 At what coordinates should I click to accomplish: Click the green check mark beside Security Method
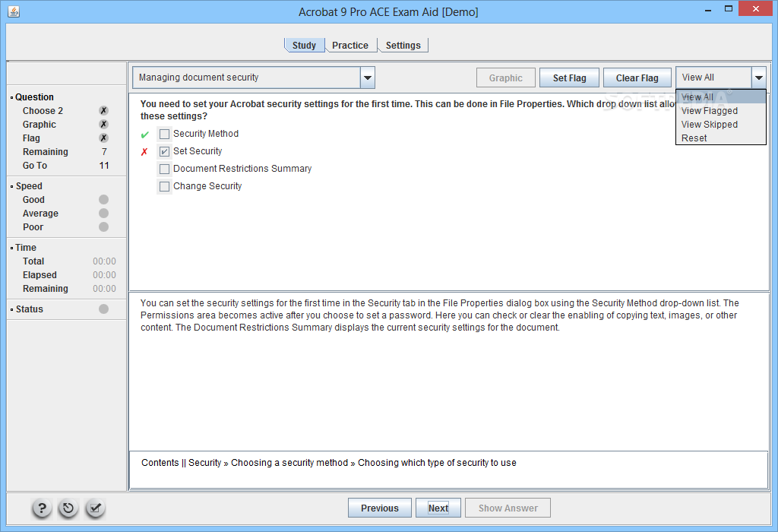click(x=145, y=135)
